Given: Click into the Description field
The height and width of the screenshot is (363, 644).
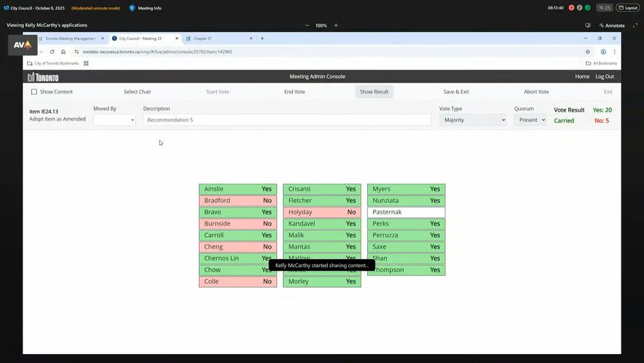Looking at the screenshot, I should pyautogui.click(x=287, y=120).
